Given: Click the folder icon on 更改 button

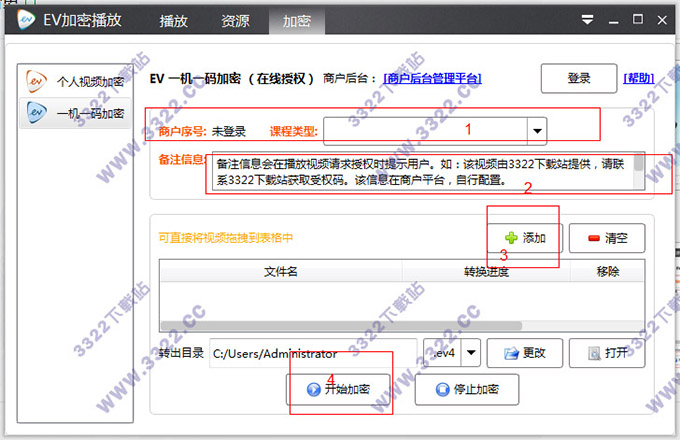Looking at the screenshot, I should (511, 354).
